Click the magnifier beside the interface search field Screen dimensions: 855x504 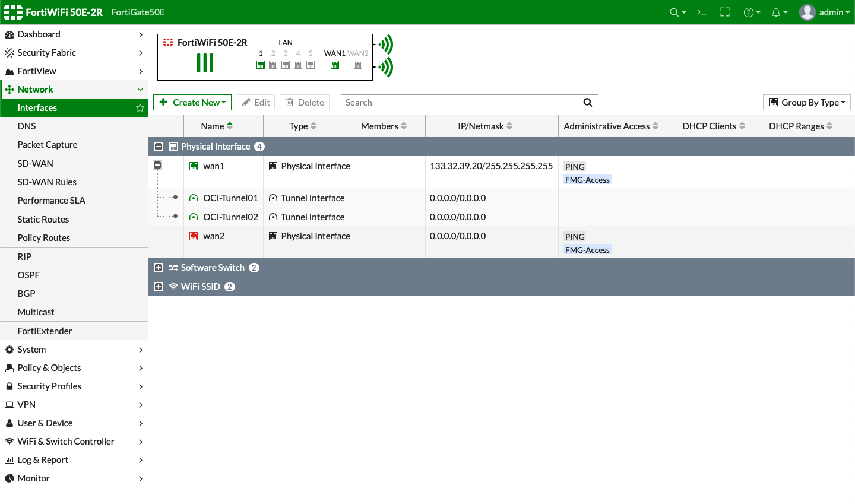(x=587, y=102)
